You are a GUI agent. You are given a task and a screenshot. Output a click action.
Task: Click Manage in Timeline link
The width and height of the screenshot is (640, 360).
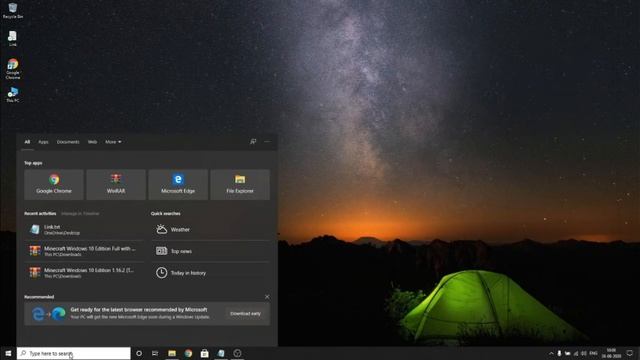(80, 213)
